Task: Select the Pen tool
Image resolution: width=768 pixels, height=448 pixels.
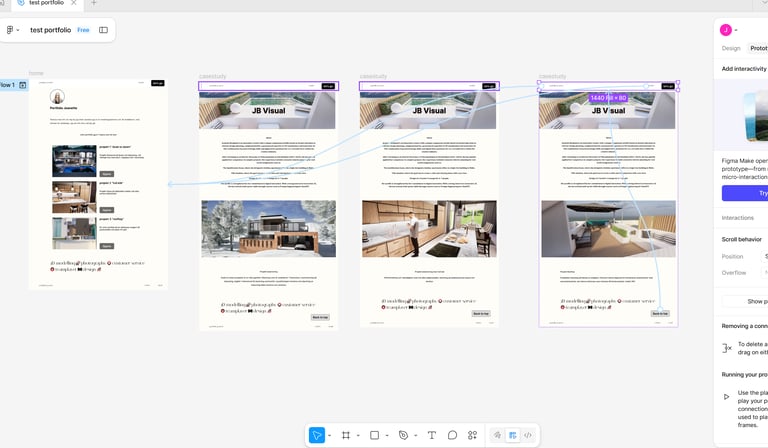Action: click(x=403, y=435)
